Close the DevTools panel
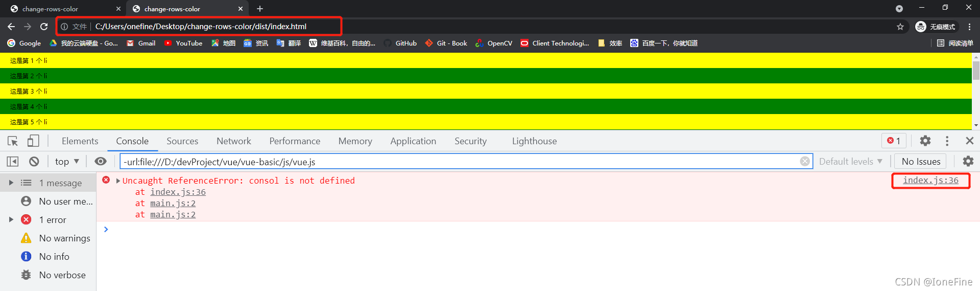 pos(969,141)
